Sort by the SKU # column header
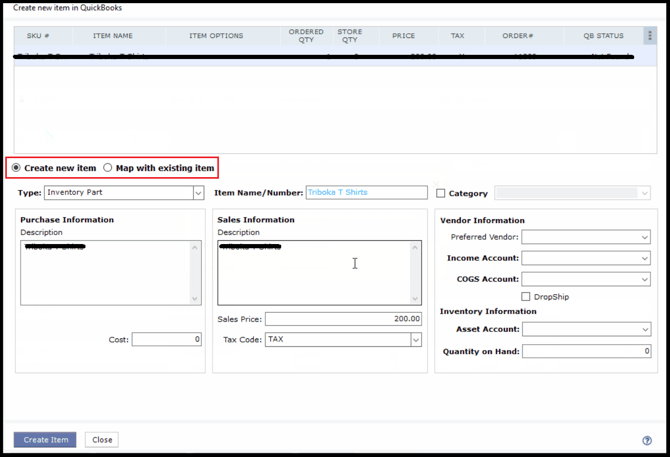Screen dimensions: 670x457 [x=38, y=36]
